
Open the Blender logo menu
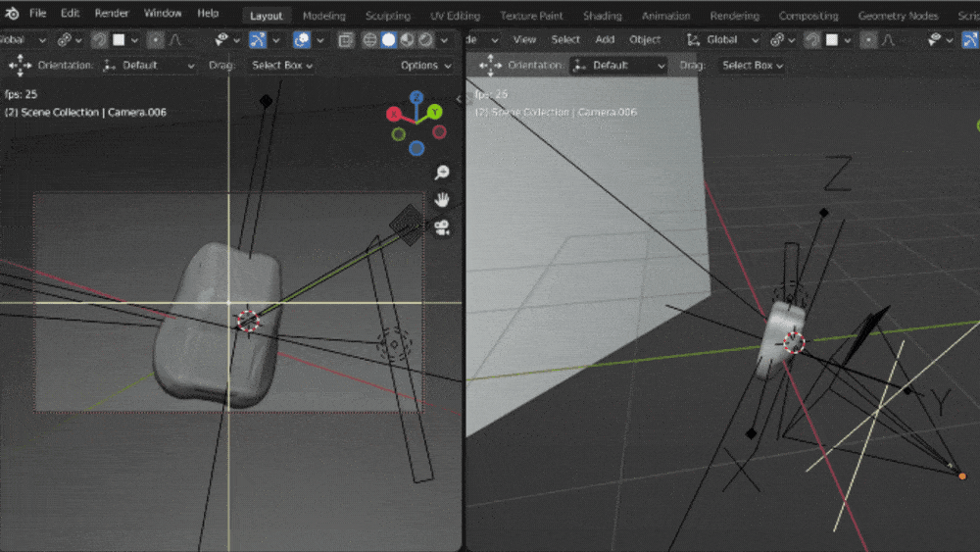pos(12,13)
